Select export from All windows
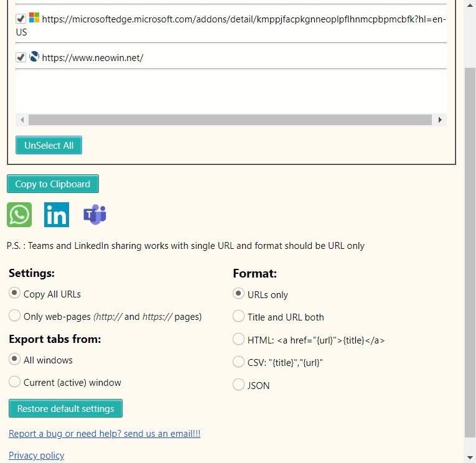The width and height of the screenshot is (476, 463). pos(15,359)
